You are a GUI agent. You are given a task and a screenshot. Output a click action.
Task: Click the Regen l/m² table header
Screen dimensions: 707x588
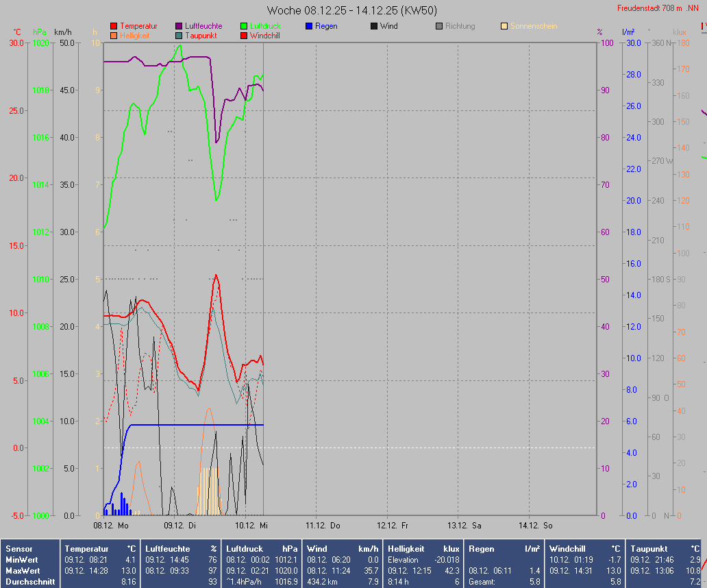504,549
